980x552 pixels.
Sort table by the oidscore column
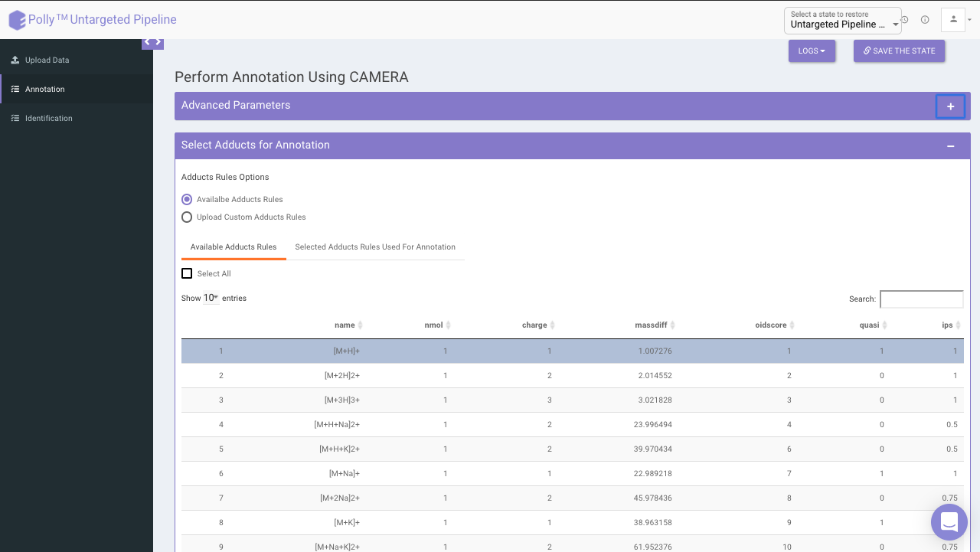click(x=775, y=325)
